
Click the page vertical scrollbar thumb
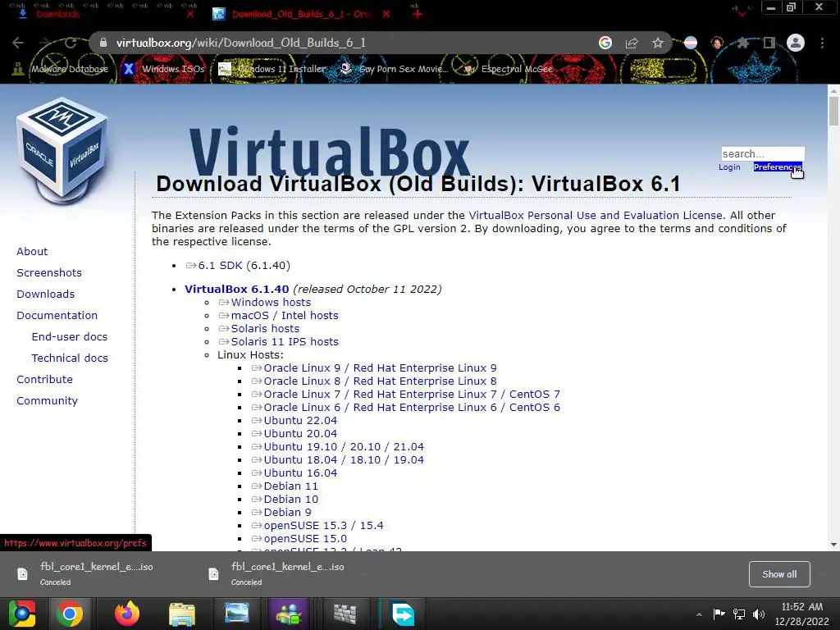tap(833, 112)
